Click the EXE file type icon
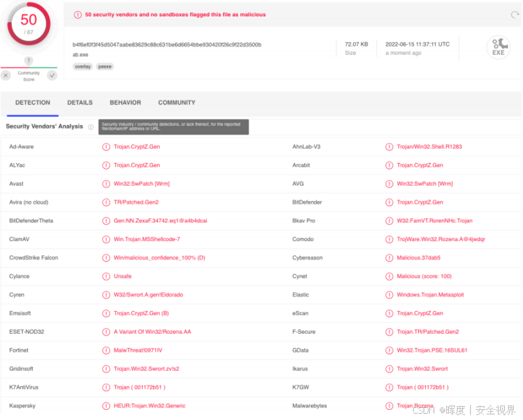Viewport: 523px width, 420px height. pos(498,47)
